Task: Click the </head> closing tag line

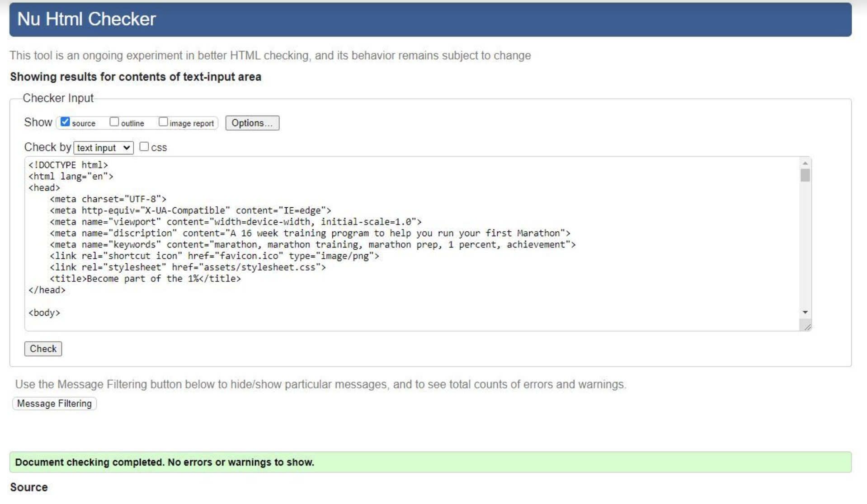Action: (47, 290)
